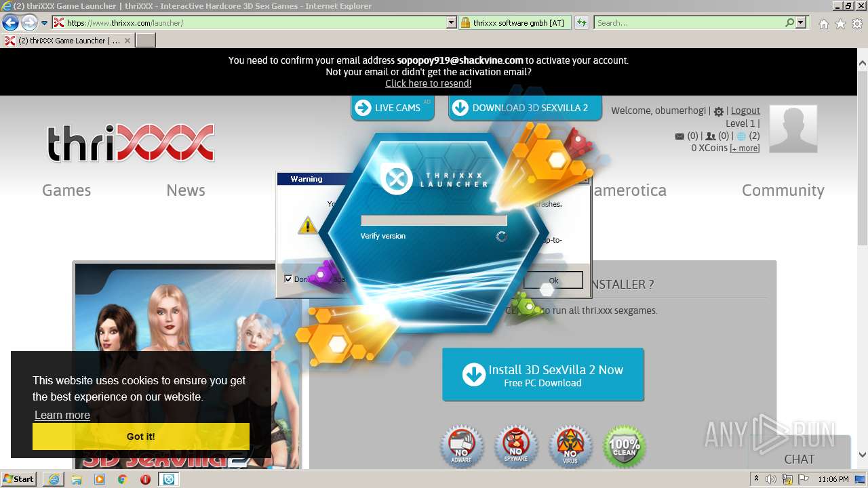This screenshot has width=868, height=488.
Task: Click the Logout link
Action: tap(745, 110)
